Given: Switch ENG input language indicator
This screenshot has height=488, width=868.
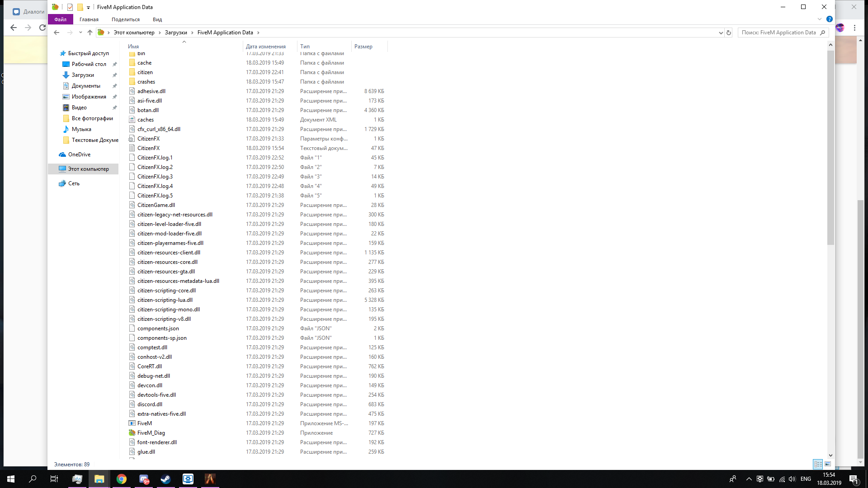Looking at the screenshot, I should coord(806,479).
